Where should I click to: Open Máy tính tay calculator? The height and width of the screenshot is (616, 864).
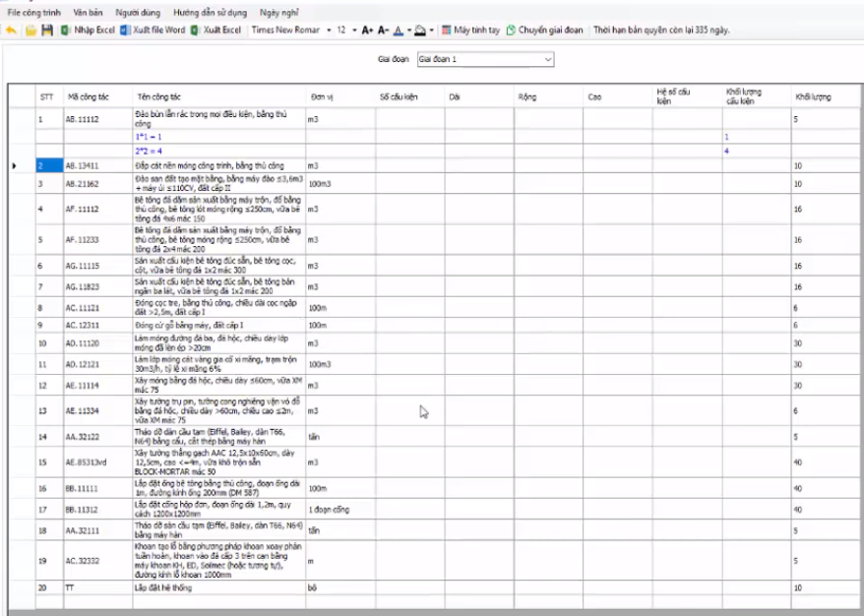pyautogui.click(x=469, y=31)
